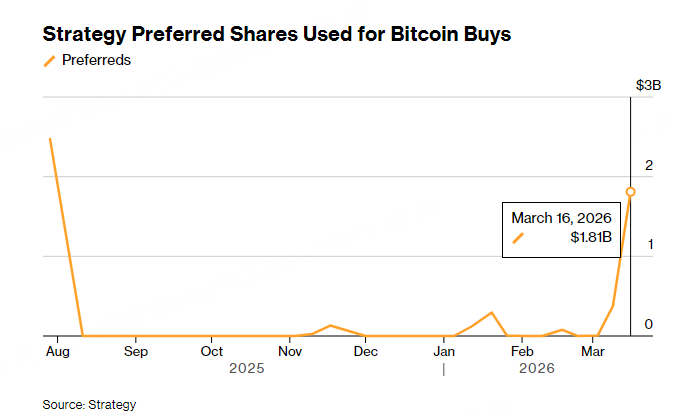This screenshot has height=416, width=681.
Task: Select the Feb label on the x-axis
Action: click(521, 352)
